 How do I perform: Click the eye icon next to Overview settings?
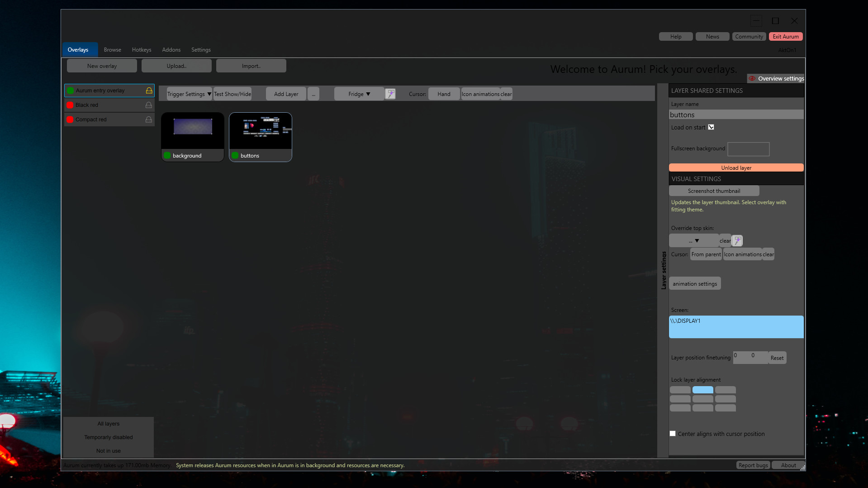752,78
